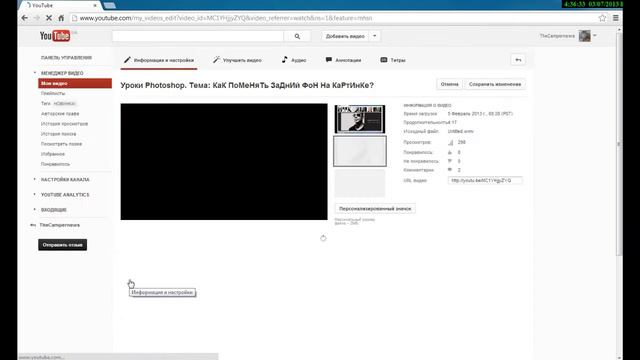Click the thumbs-down dislikes icon
The width and height of the screenshot is (640, 360).
(x=450, y=161)
